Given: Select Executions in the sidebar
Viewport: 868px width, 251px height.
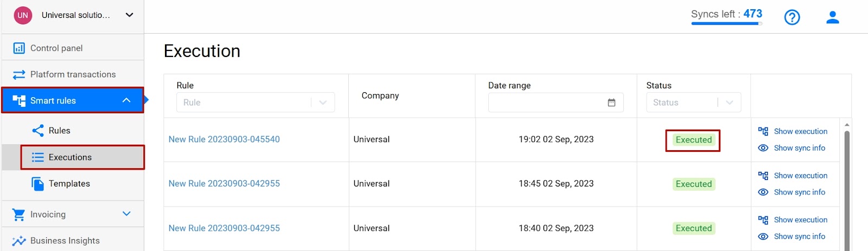Looking at the screenshot, I should pyautogui.click(x=70, y=157).
